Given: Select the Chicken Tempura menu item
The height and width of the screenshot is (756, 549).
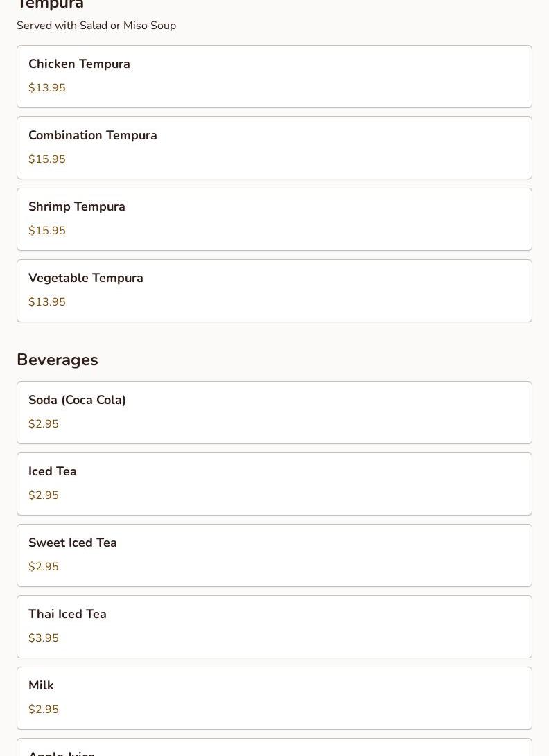Looking at the screenshot, I should tap(274, 77).
